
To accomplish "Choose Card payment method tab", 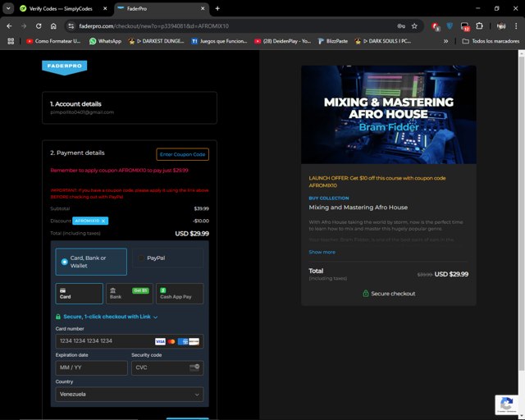I will click(x=80, y=294).
